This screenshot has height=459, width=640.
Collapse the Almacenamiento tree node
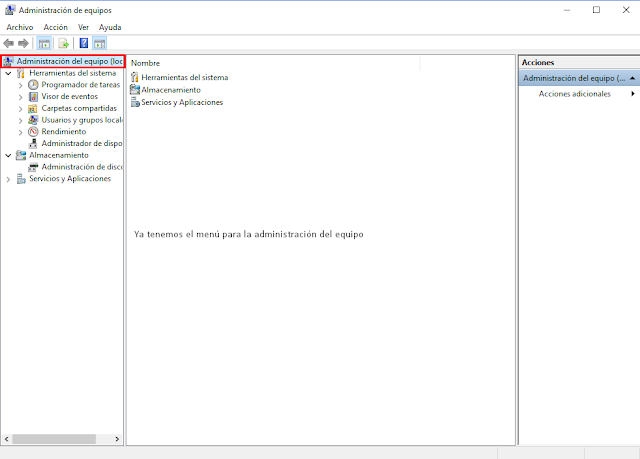(8, 155)
